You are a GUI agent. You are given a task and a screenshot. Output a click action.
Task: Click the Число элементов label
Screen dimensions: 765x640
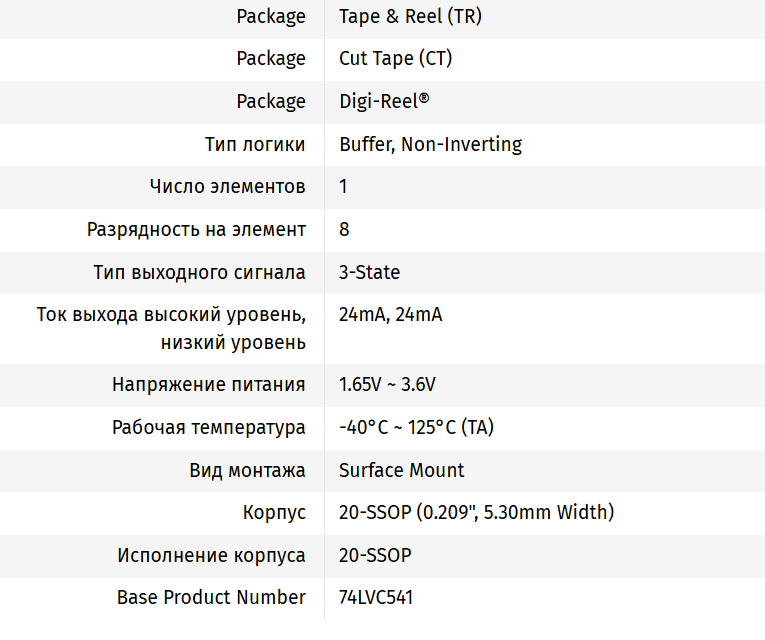227,187
